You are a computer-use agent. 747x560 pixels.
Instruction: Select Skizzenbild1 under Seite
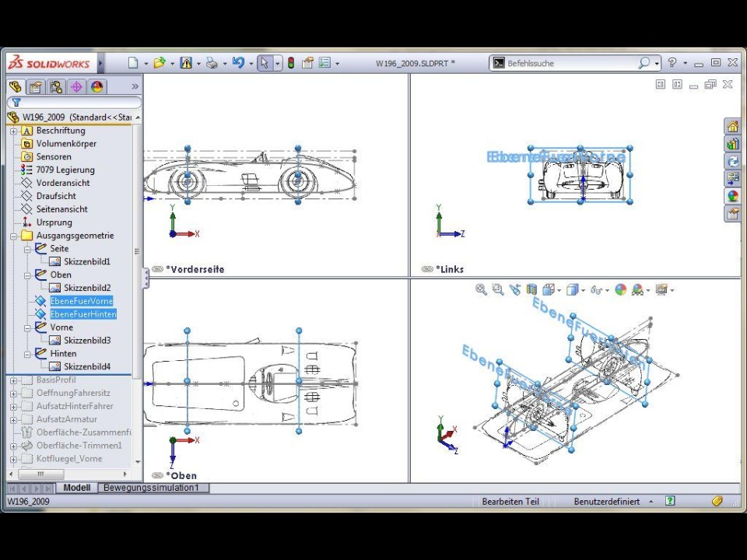(x=87, y=261)
